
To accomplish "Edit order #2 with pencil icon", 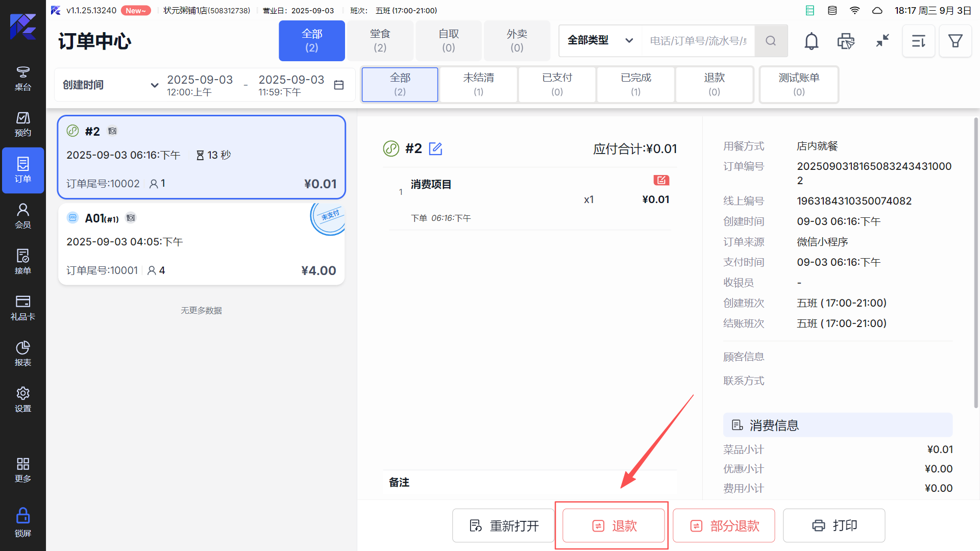I will pyautogui.click(x=435, y=148).
